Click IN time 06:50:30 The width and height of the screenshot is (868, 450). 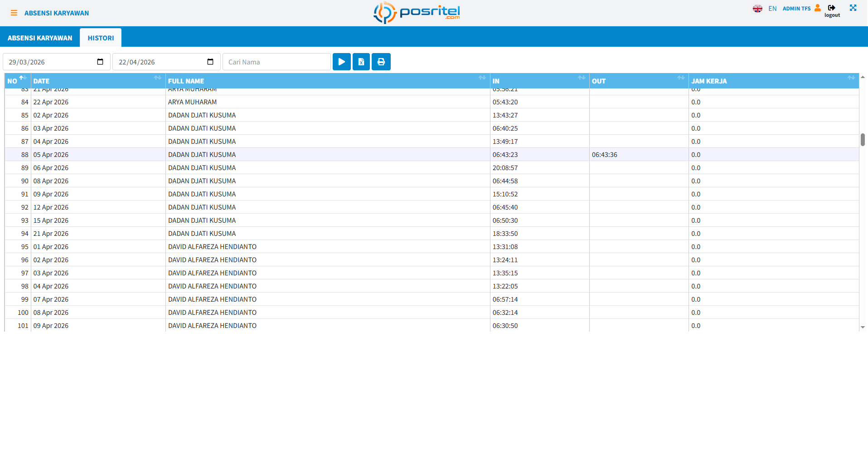click(505, 220)
